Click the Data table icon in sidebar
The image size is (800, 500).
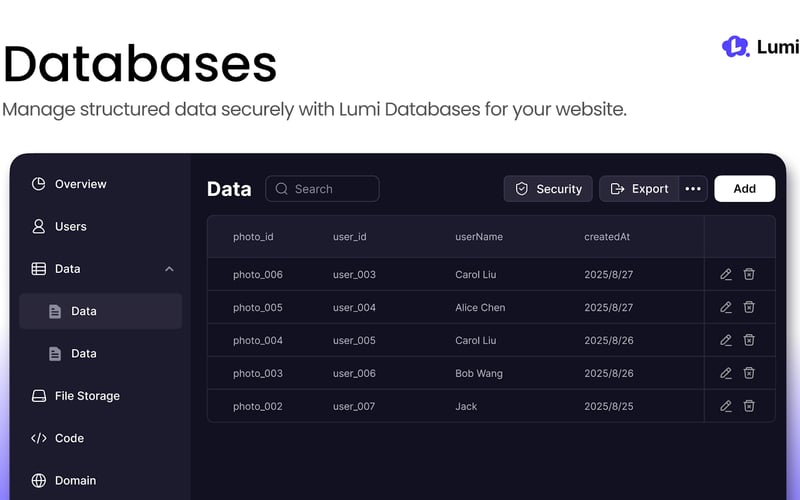tap(38, 268)
